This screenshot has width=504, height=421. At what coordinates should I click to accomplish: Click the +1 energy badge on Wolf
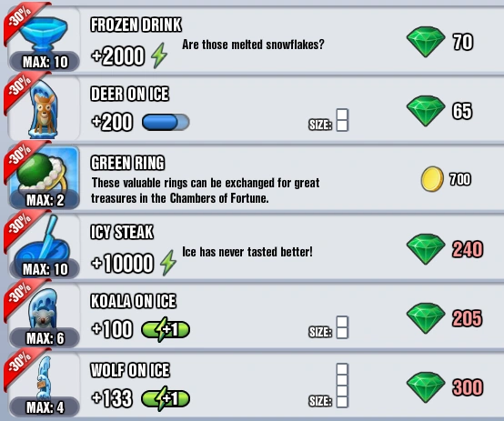(x=166, y=398)
